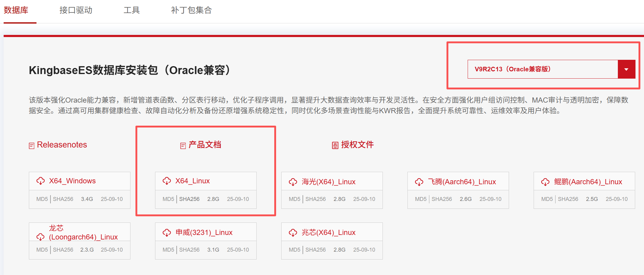Image resolution: width=644 pixels, height=275 pixels.
Task: Open the Releasenotes link
Action: [x=62, y=145]
